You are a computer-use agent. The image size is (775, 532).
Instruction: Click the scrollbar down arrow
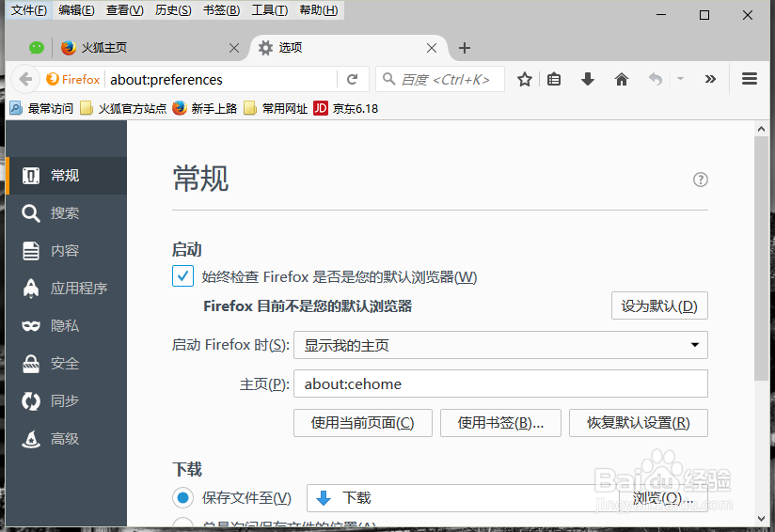pyautogui.click(x=761, y=519)
